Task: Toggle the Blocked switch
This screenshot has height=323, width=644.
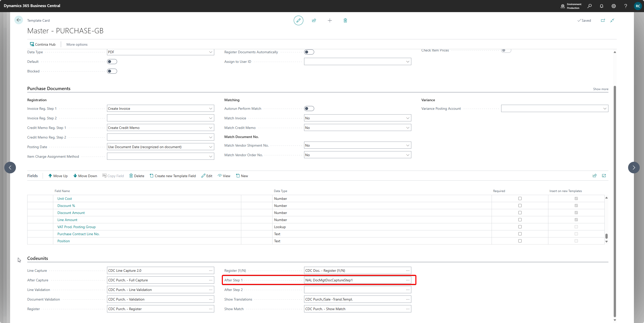Action: click(112, 71)
